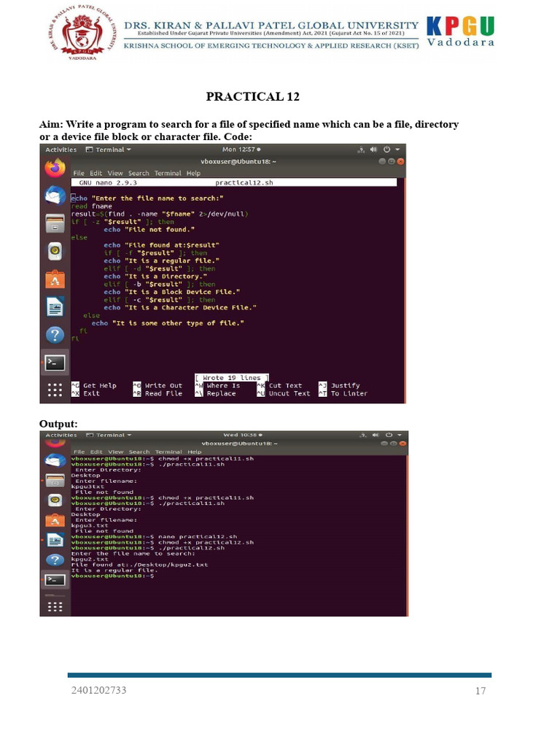Click the KPGU Vadodara logo
Screen dimensions: 560x747
coord(460,31)
